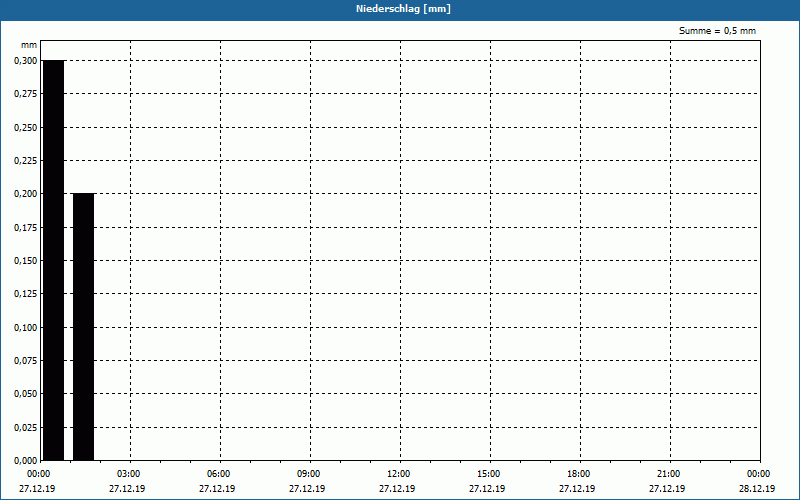Click the 0,150 y-axis label
800x500 pixels.
[x=26, y=261]
